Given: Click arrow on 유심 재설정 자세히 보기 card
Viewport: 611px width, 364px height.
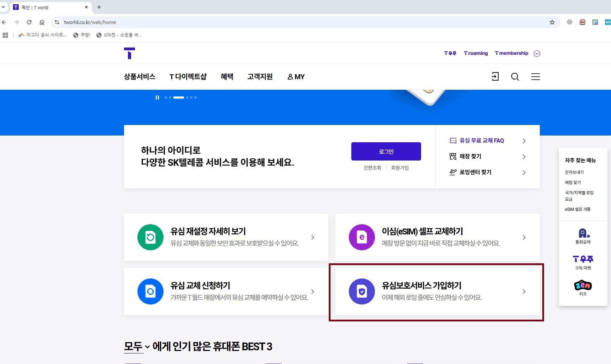Looking at the screenshot, I should click(313, 237).
